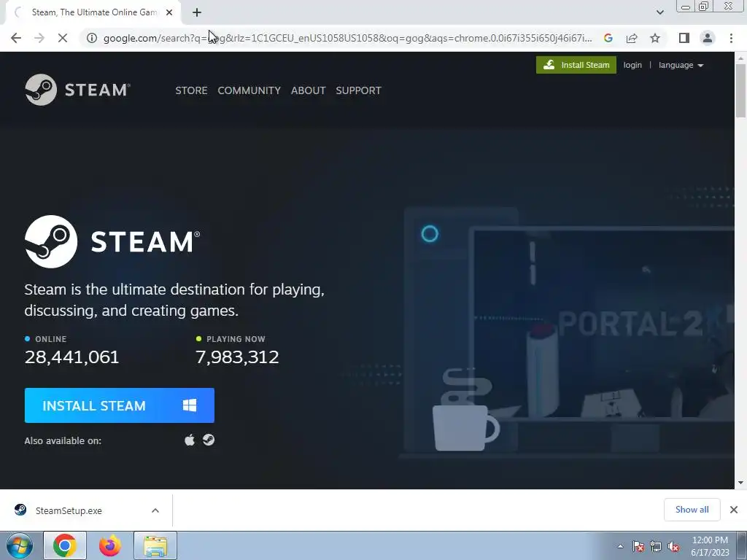Open the Chrome three-dot menu
The height and width of the screenshot is (560, 747).
pyautogui.click(x=731, y=38)
